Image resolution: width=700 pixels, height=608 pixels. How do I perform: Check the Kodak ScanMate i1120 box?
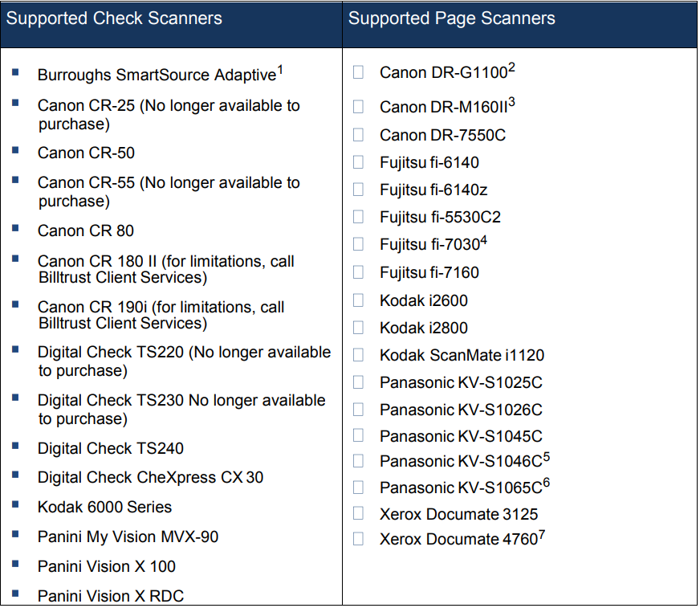359,355
